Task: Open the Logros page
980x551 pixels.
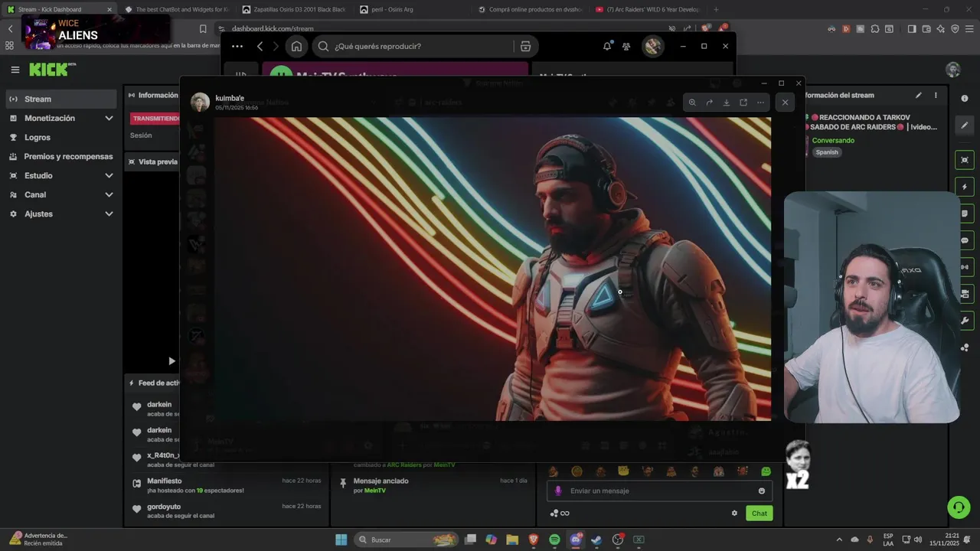Action: [x=61, y=137]
